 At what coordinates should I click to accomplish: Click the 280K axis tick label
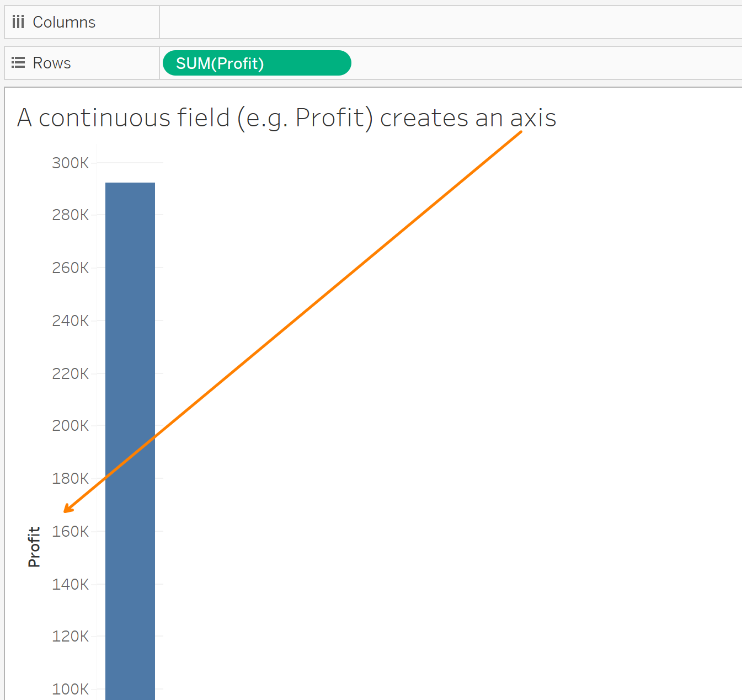tap(70, 215)
